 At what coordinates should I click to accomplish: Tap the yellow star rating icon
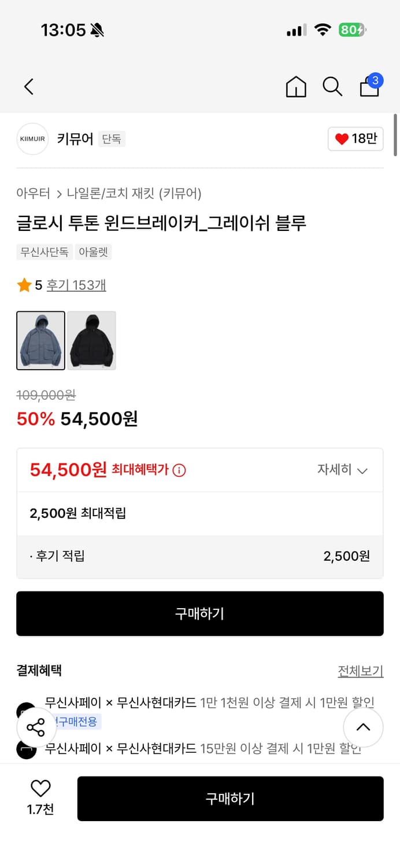pyautogui.click(x=24, y=284)
